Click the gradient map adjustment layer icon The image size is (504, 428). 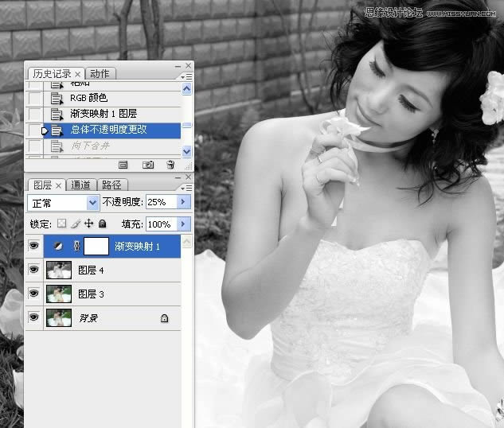point(58,247)
